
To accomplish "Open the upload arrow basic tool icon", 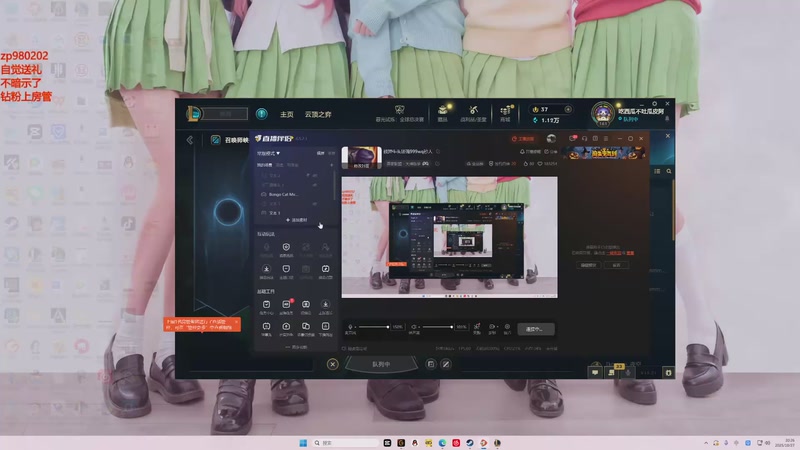I will (286, 328).
